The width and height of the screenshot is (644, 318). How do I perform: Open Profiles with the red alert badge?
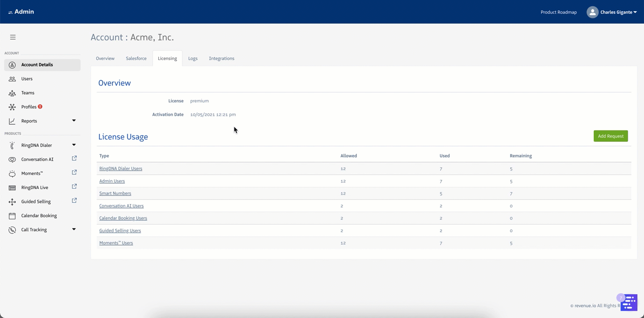click(x=12, y=106)
